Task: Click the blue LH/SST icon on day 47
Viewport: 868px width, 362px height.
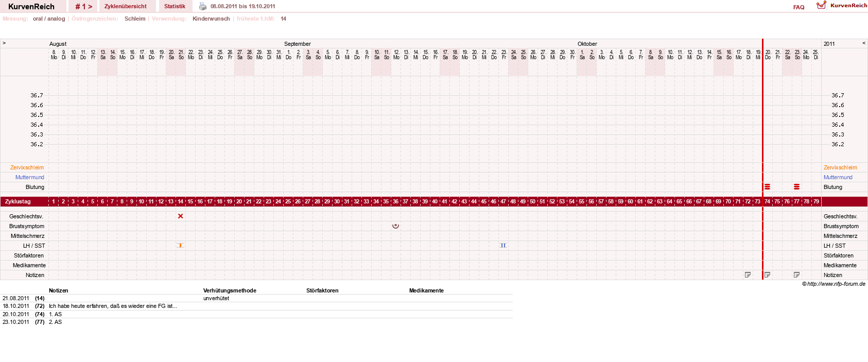Action: point(503,246)
